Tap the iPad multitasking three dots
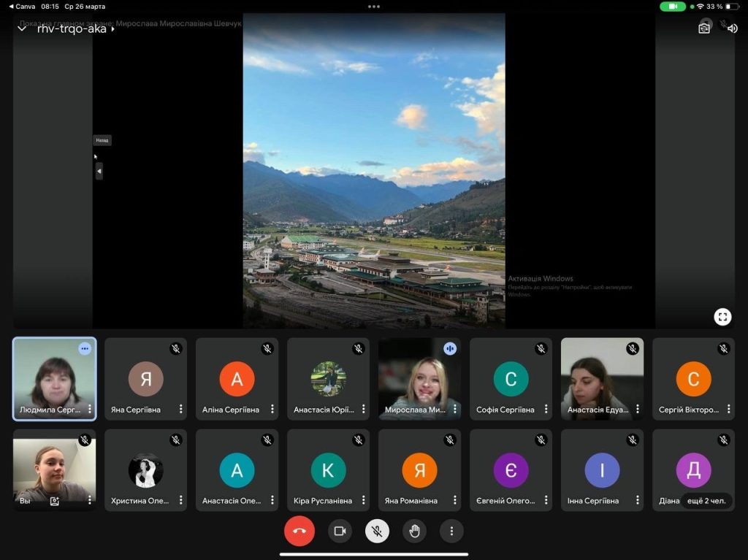Viewport: 748px width, 560px height. (x=374, y=7)
